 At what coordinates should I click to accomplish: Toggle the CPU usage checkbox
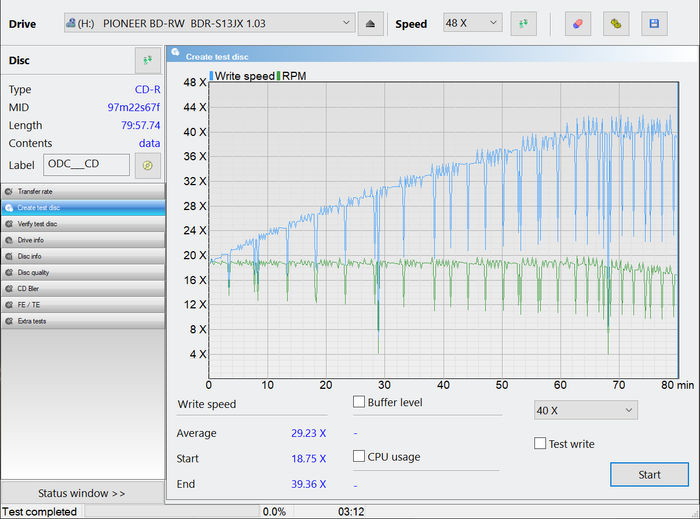coord(359,457)
